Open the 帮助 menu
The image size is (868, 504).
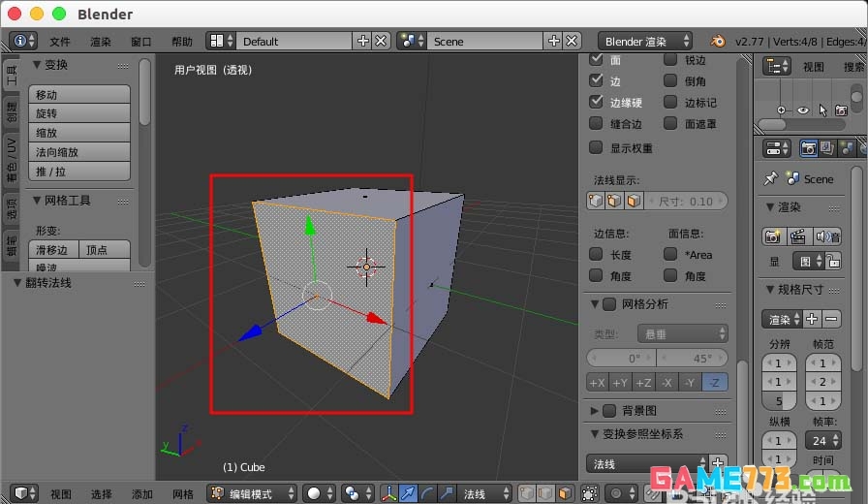(x=181, y=42)
